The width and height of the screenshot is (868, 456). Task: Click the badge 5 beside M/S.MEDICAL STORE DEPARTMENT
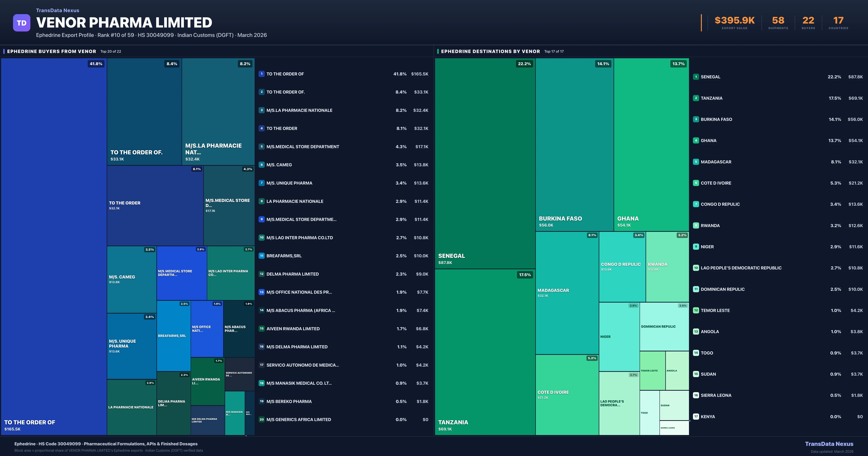pos(261,146)
